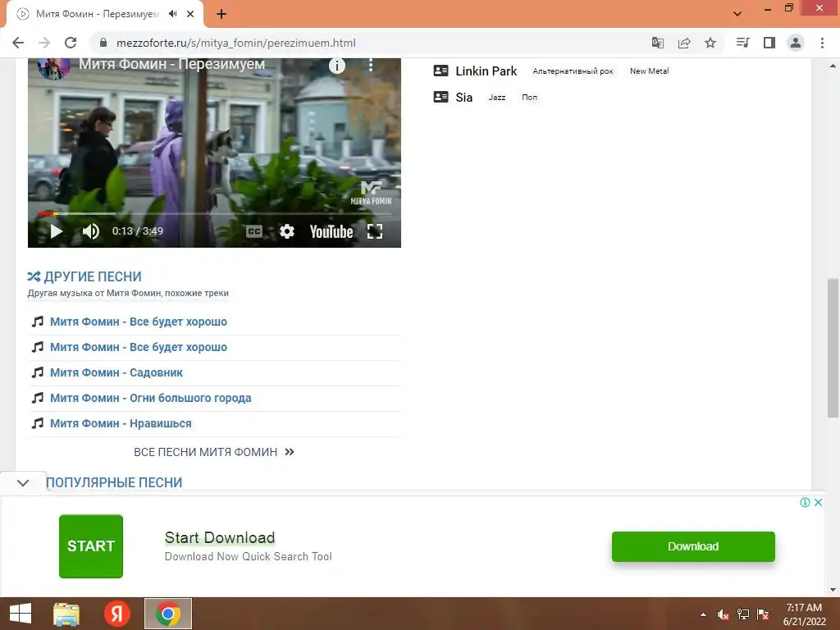
Task: Click the page vertical scrollbar thumb
Action: (x=833, y=348)
